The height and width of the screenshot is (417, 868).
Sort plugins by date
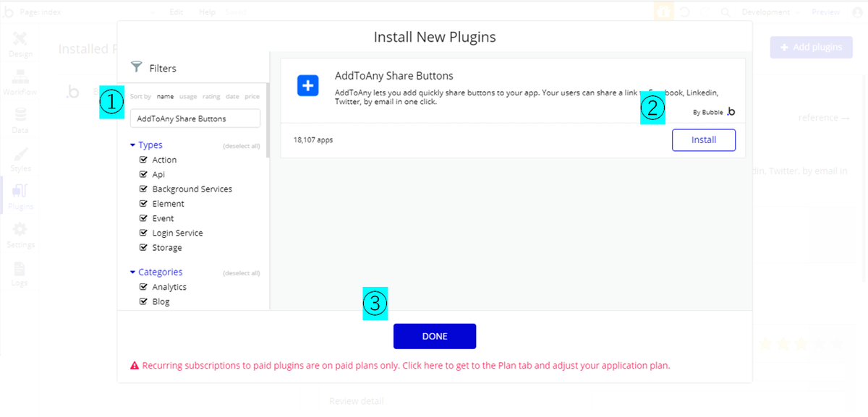click(x=232, y=96)
